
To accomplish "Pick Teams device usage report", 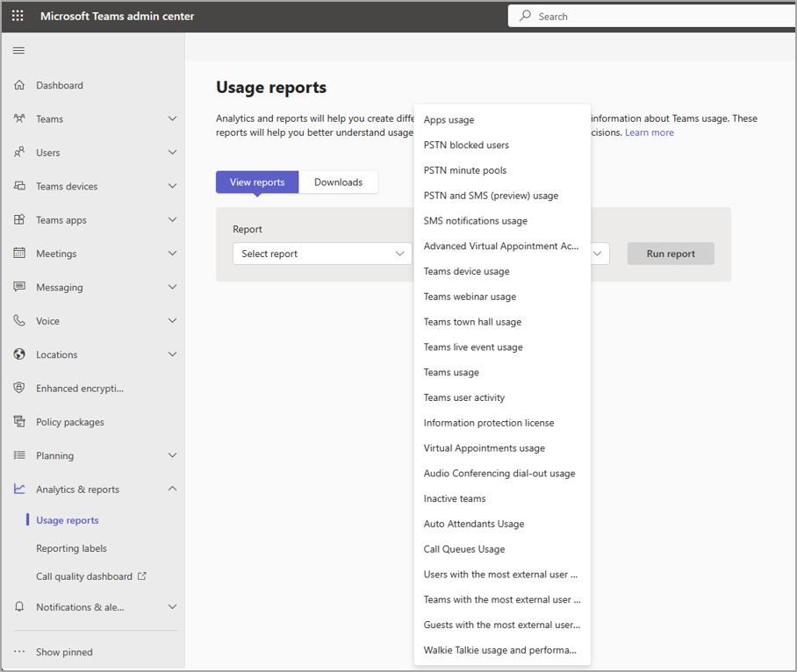I will click(502, 271).
